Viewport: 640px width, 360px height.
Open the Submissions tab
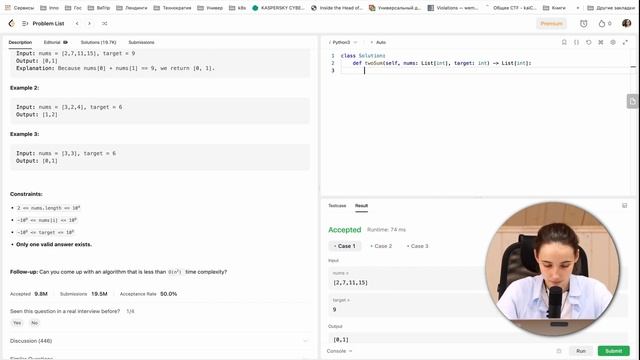click(141, 42)
